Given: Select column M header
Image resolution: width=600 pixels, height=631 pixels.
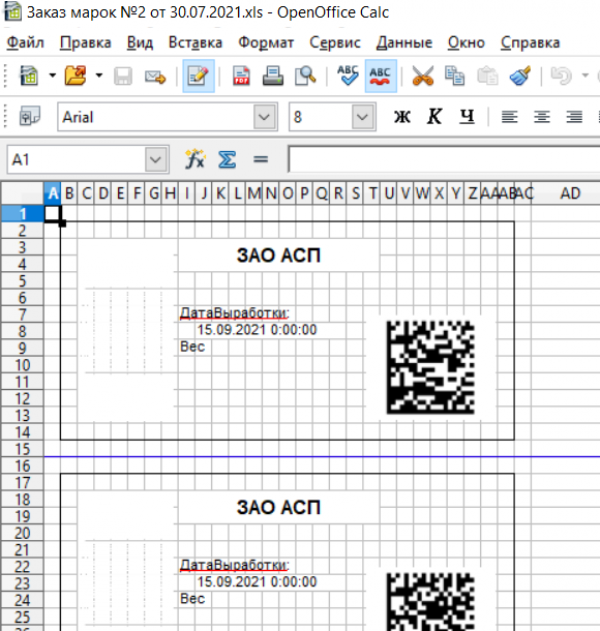Looking at the screenshot, I should 254,194.
